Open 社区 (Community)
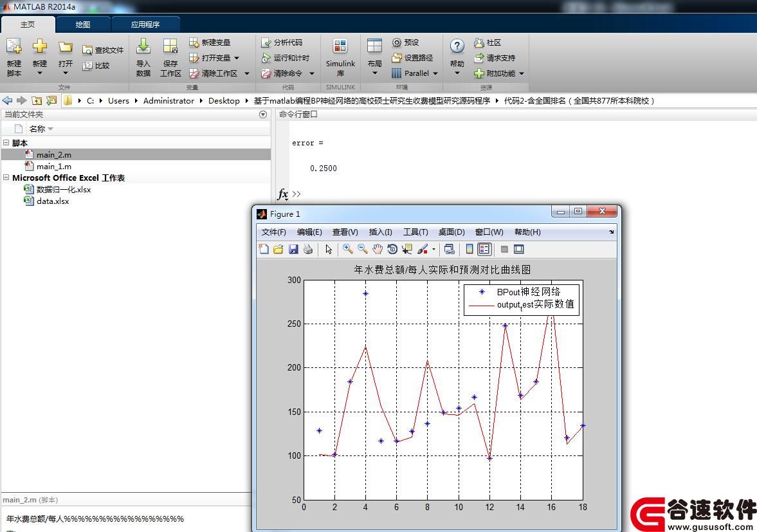This screenshot has width=757, height=532. pos(488,42)
